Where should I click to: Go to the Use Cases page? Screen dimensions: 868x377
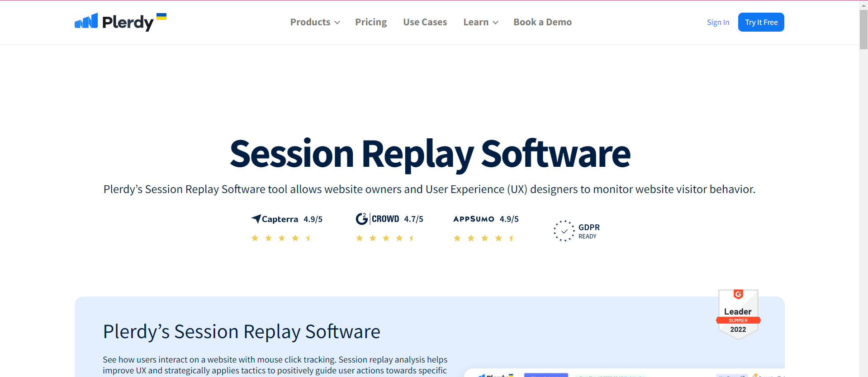425,22
